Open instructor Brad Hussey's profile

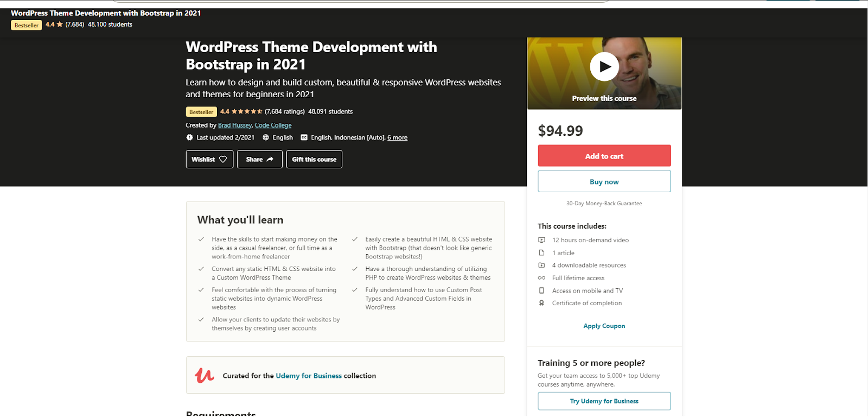[234, 125]
